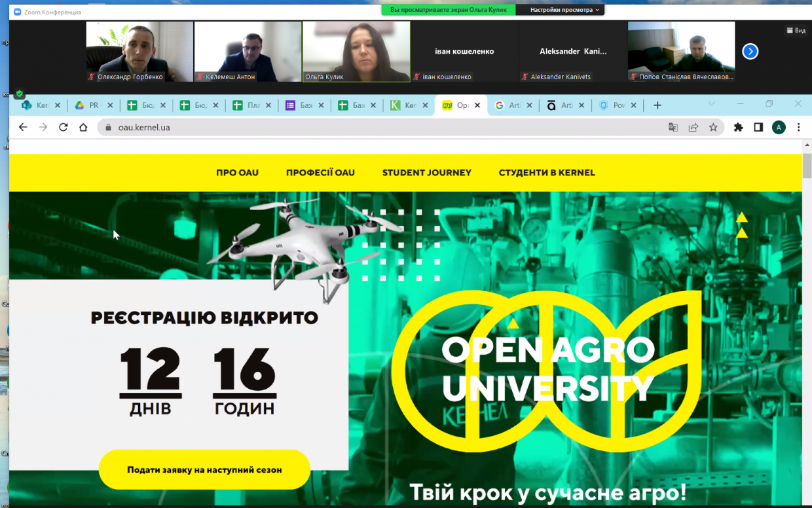Image resolution: width=812 pixels, height=508 pixels.
Task: Expand the Настройки просмотра dropdown
Action: pyautogui.click(x=564, y=10)
